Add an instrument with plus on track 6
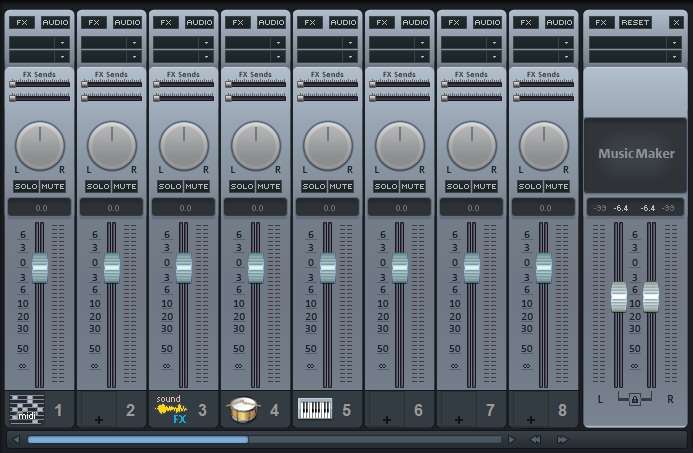 (387, 420)
